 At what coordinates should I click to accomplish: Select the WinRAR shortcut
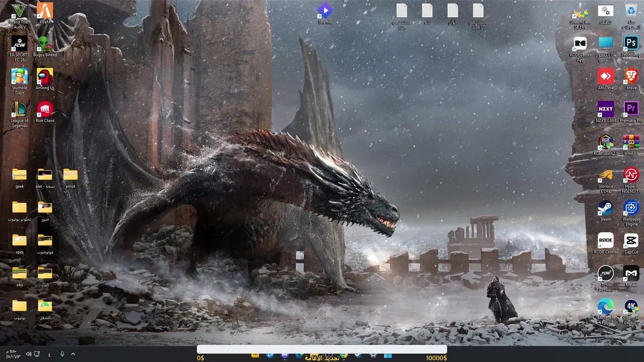631,145
